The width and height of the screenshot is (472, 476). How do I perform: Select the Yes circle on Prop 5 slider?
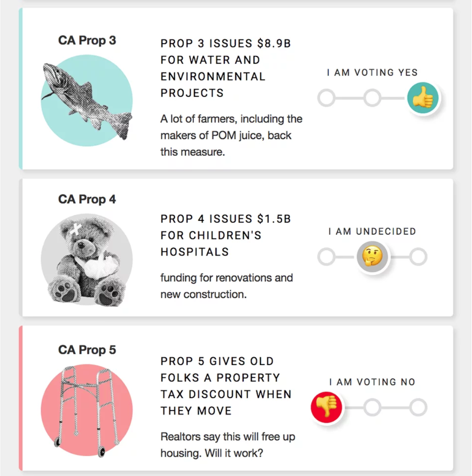click(418, 407)
